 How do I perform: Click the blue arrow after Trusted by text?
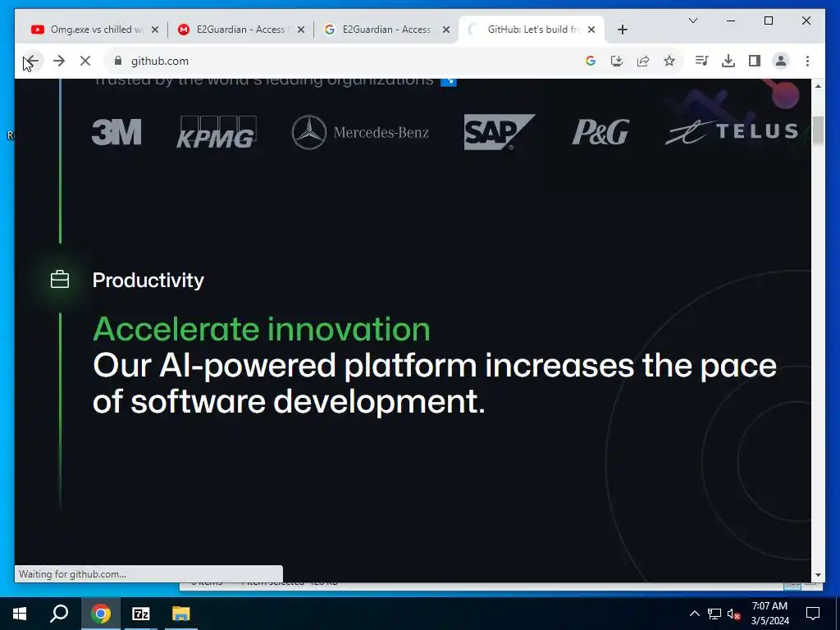pos(449,81)
